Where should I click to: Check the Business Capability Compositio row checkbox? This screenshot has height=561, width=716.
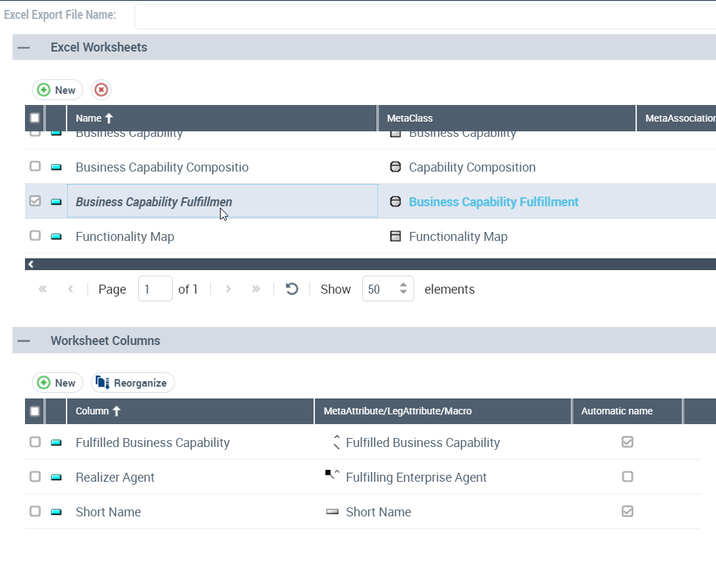tap(35, 167)
